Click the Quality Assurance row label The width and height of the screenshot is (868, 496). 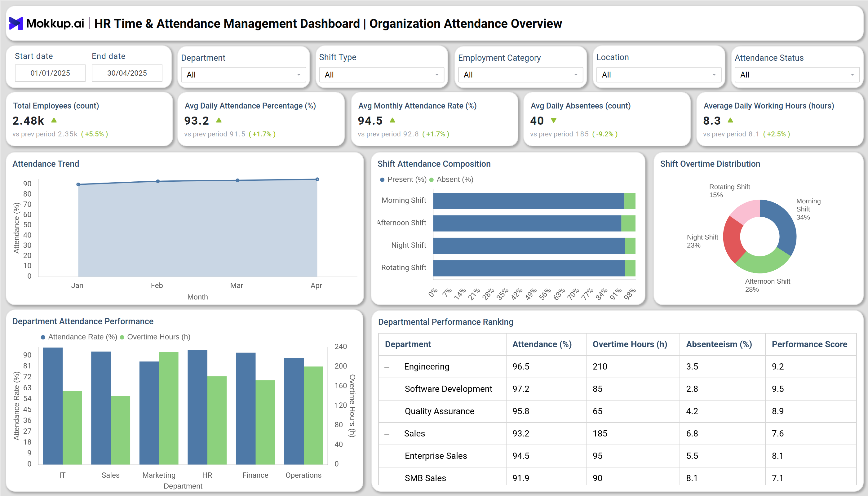coord(440,411)
